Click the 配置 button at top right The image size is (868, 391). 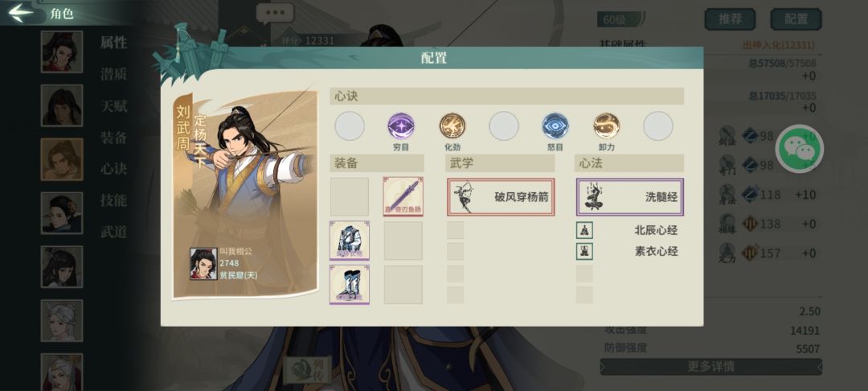pyautogui.click(x=796, y=19)
